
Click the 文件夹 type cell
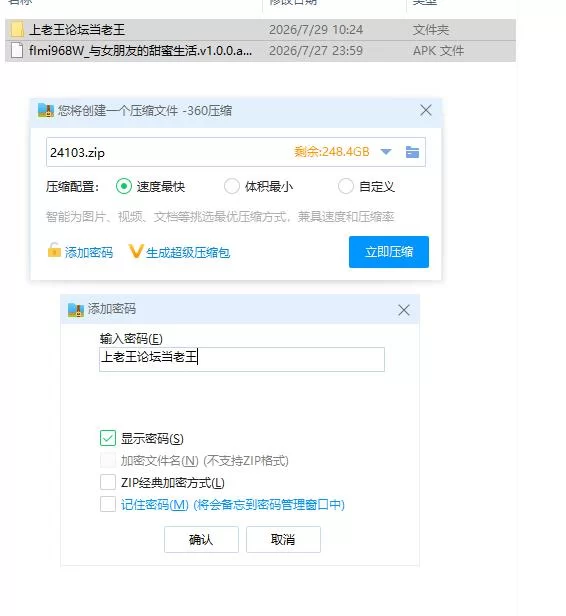tap(430, 30)
